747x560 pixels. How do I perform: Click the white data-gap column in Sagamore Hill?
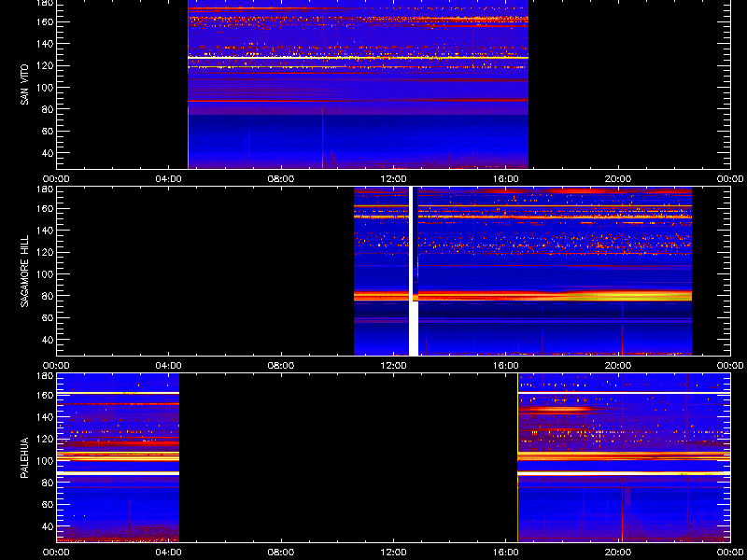[414, 271]
